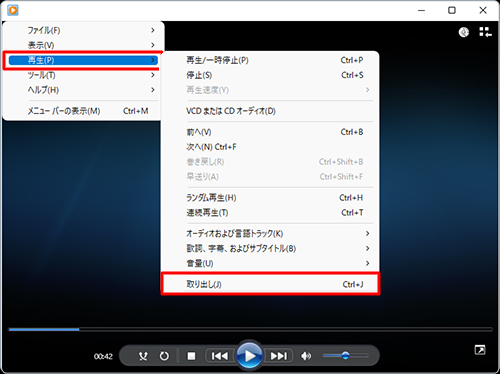Open 音量(U) submenu
Screen dimensions: 500x374
tap(270, 263)
